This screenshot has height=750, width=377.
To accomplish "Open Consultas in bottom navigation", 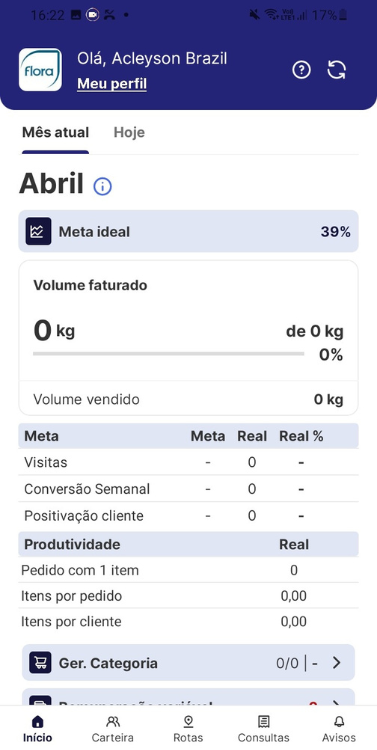I will click(x=264, y=729).
